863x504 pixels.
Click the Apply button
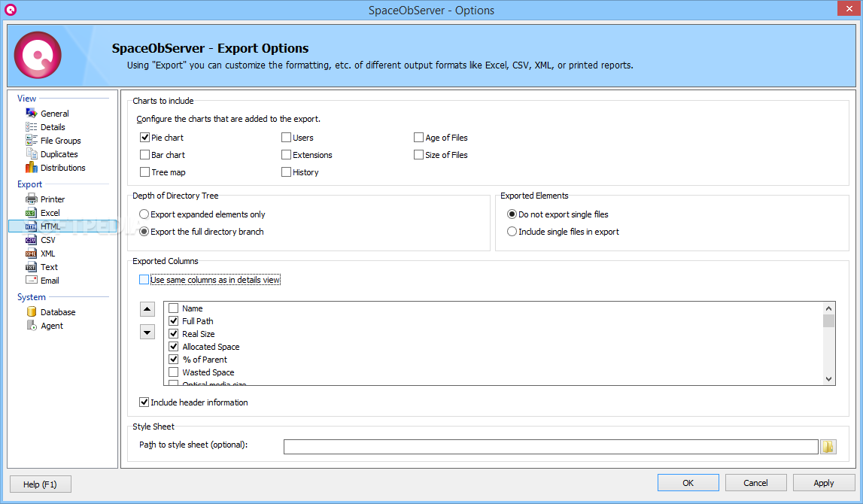[x=823, y=482]
